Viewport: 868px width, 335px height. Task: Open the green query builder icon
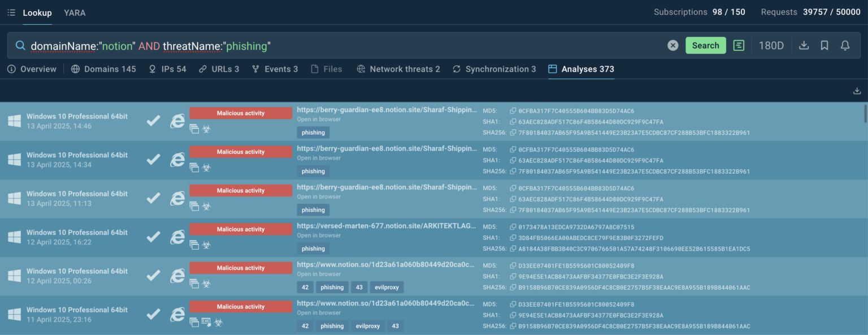739,46
